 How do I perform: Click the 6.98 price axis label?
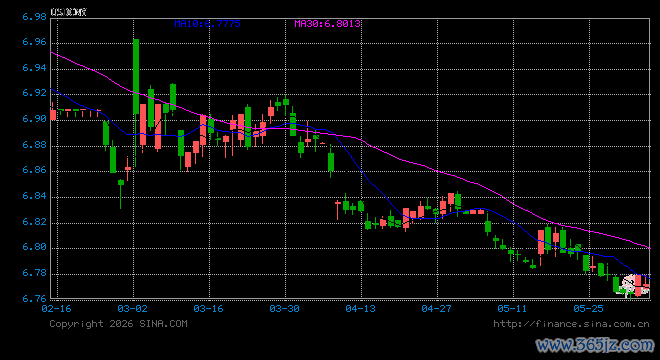pyautogui.click(x=35, y=17)
